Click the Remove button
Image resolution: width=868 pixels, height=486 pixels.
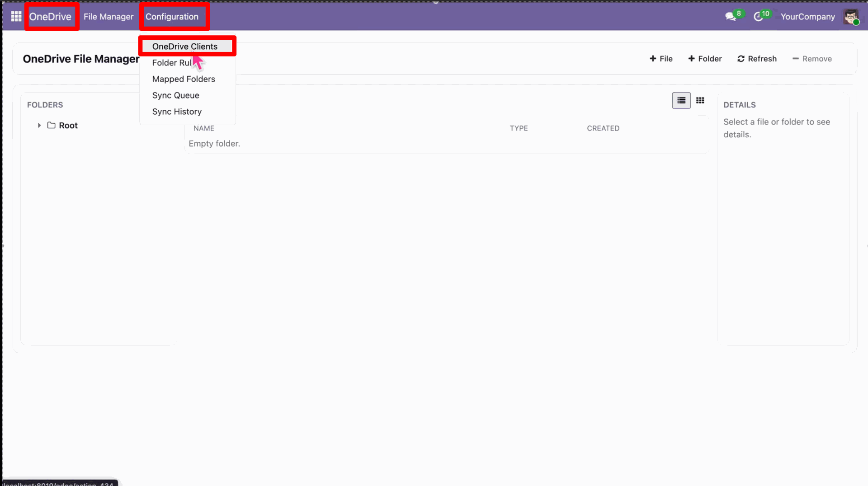coord(812,59)
